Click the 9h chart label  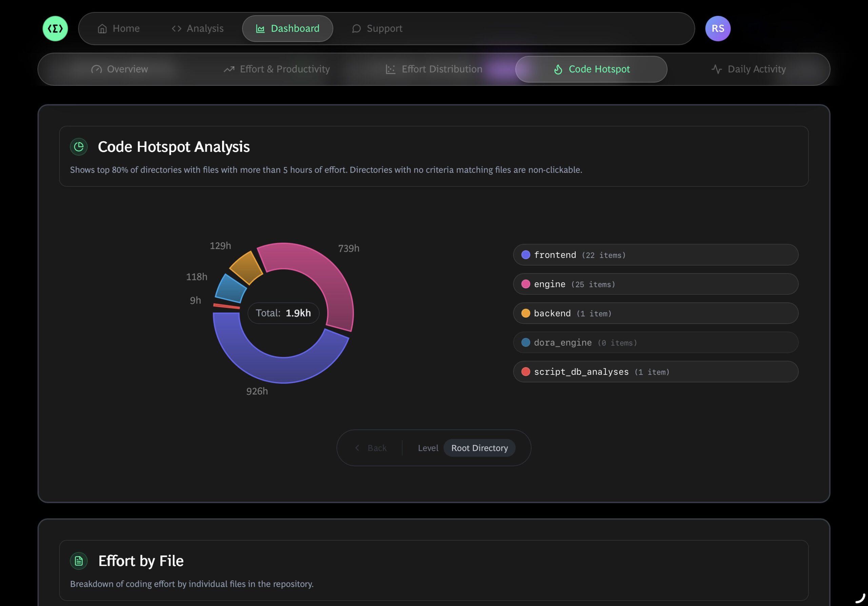[x=195, y=300]
